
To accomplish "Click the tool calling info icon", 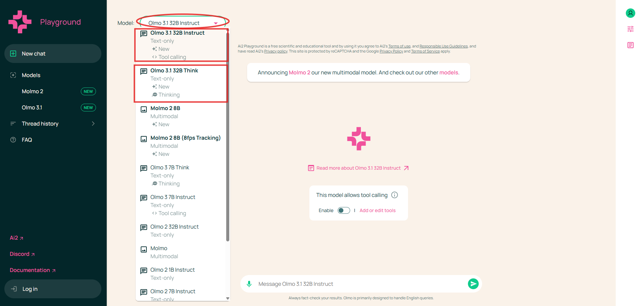I will point(395,195).
